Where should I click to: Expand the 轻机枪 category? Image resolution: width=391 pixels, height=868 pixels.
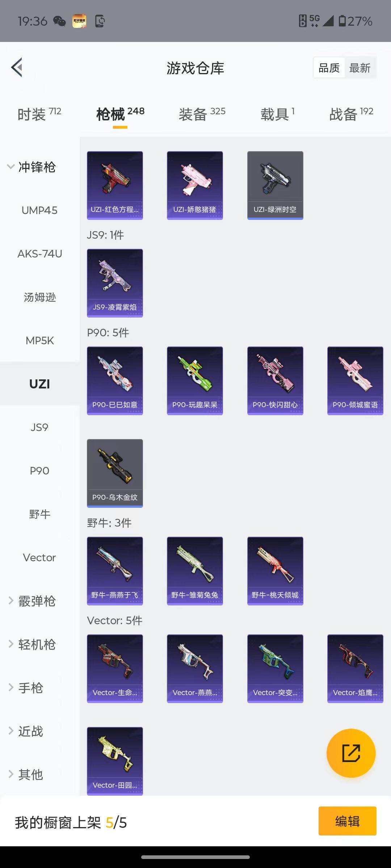tap(32, 644)
